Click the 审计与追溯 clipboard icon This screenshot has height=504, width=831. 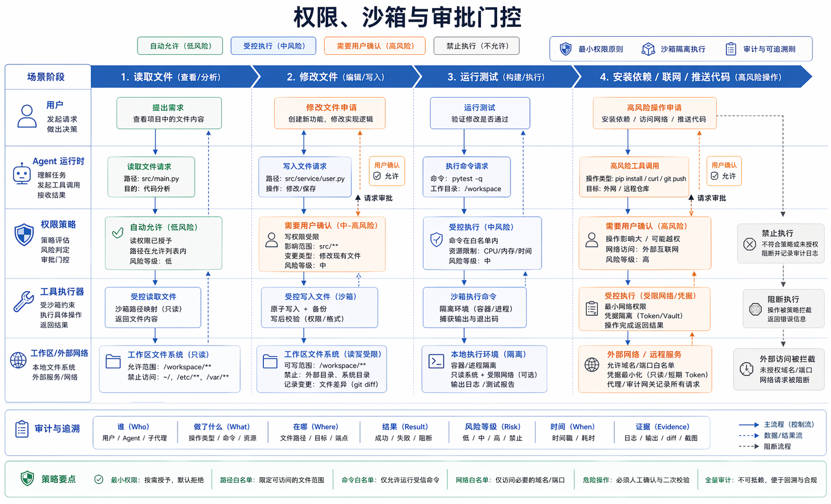(x=22, y=429)
